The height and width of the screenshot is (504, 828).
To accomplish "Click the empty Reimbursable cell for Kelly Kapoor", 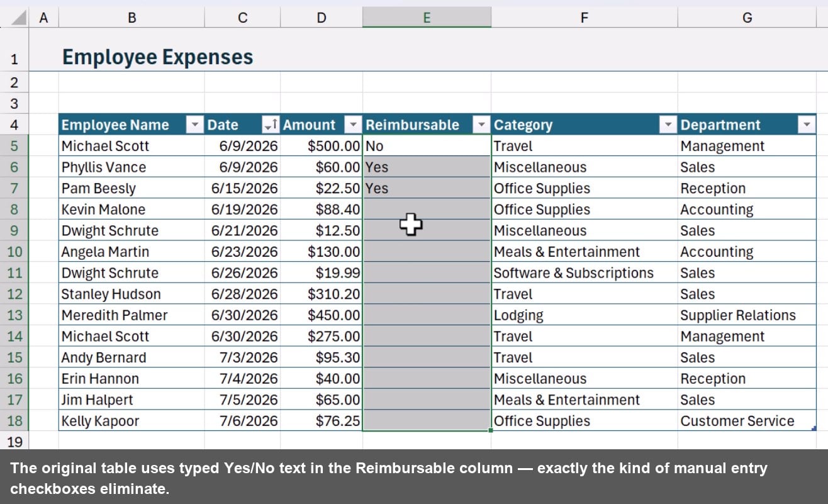I will pyautogui.click(x=427, y=421).
